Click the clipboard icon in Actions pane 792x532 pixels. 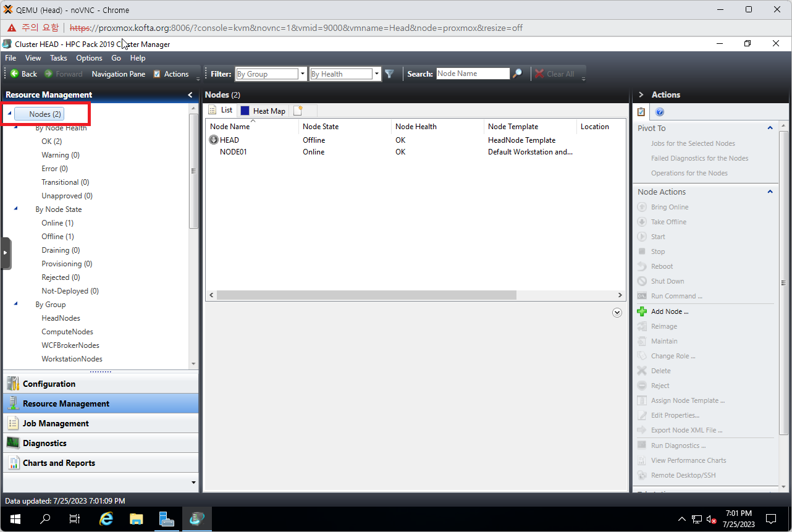pyautogui.click(x=641, y=112)
